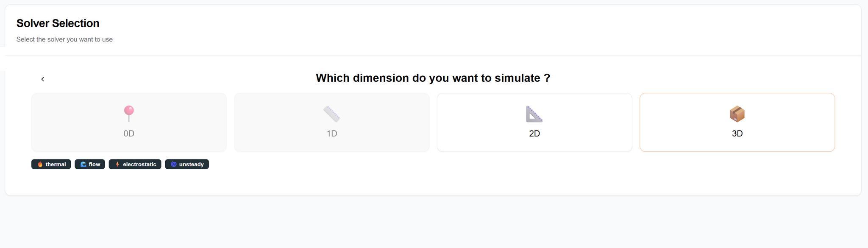
Task: Click the Solver Selection heading
Action: (x=58, y=23)
